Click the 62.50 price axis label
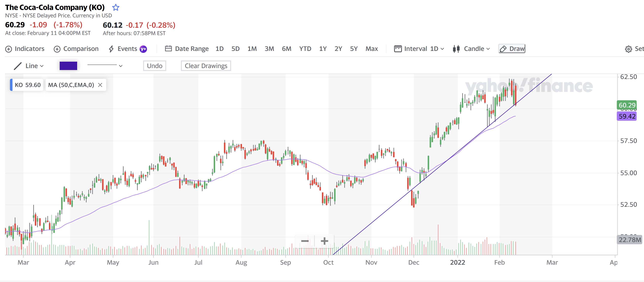Screen dimensions: 644x282 [628, 77]
